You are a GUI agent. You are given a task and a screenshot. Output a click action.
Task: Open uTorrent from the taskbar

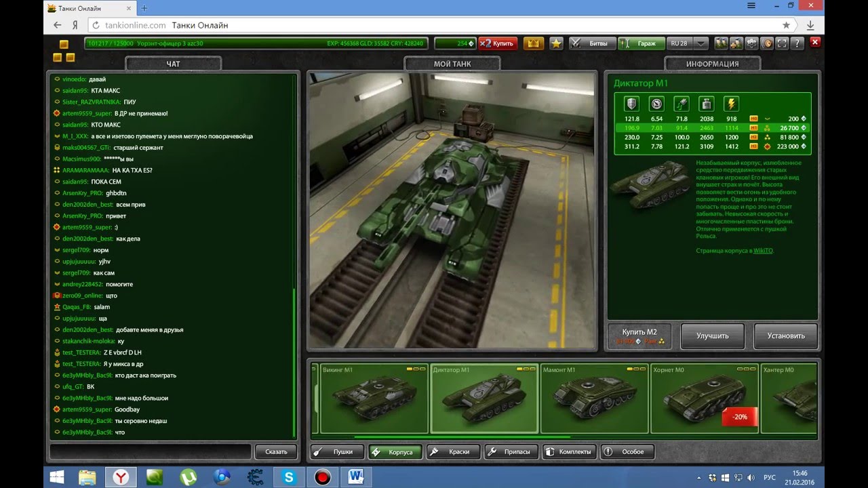[188, 477]
